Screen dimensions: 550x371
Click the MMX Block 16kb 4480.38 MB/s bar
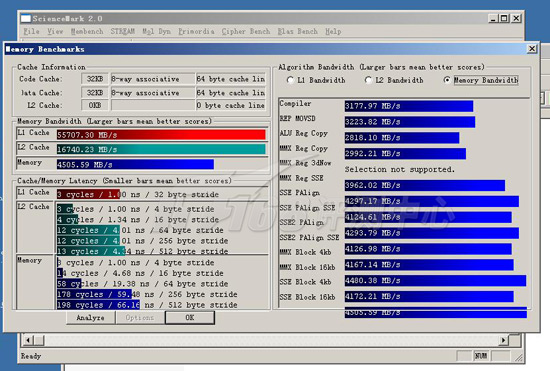(435, 281)
